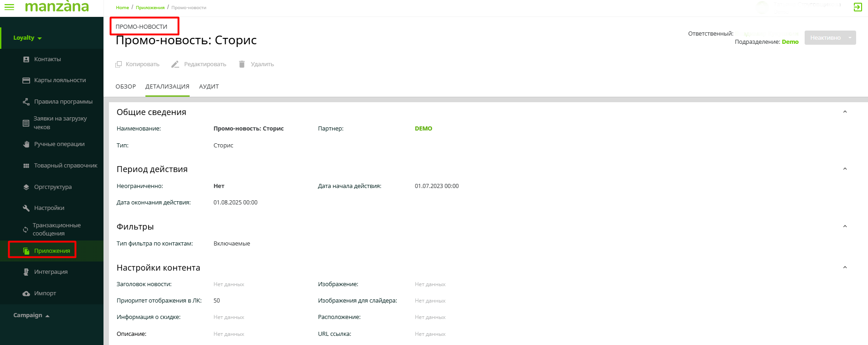Click the logout icon in top right

point(858,7)
